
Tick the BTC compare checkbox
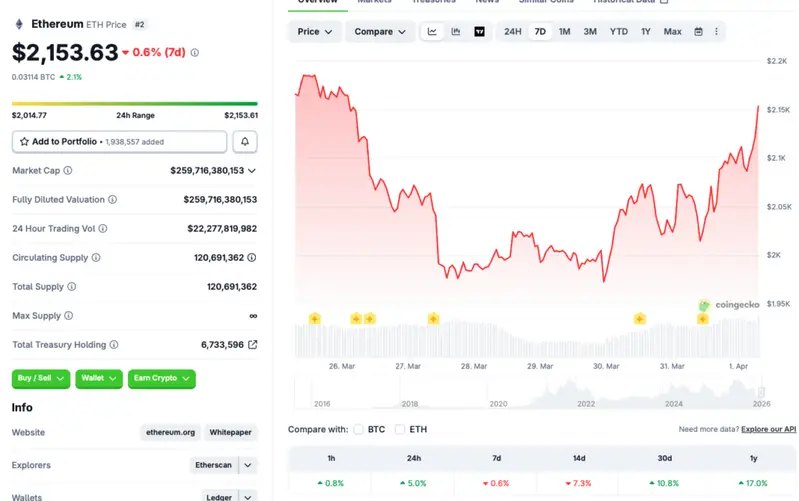(x=359, y=429)
